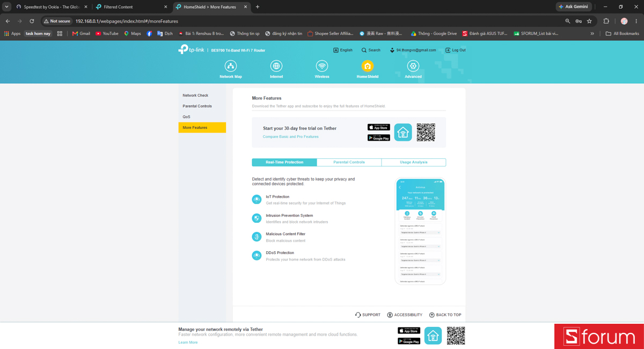Switch to Real-Time Protection tab
Viewport: 644px width, 349px height.
click(284, 162)
